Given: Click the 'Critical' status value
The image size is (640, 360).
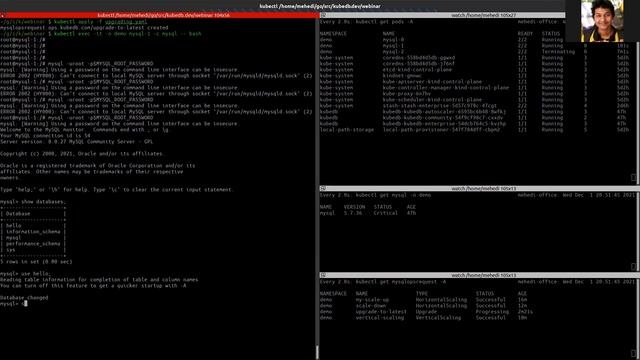Looking at the screenshot, I should [x=386, y=213].
